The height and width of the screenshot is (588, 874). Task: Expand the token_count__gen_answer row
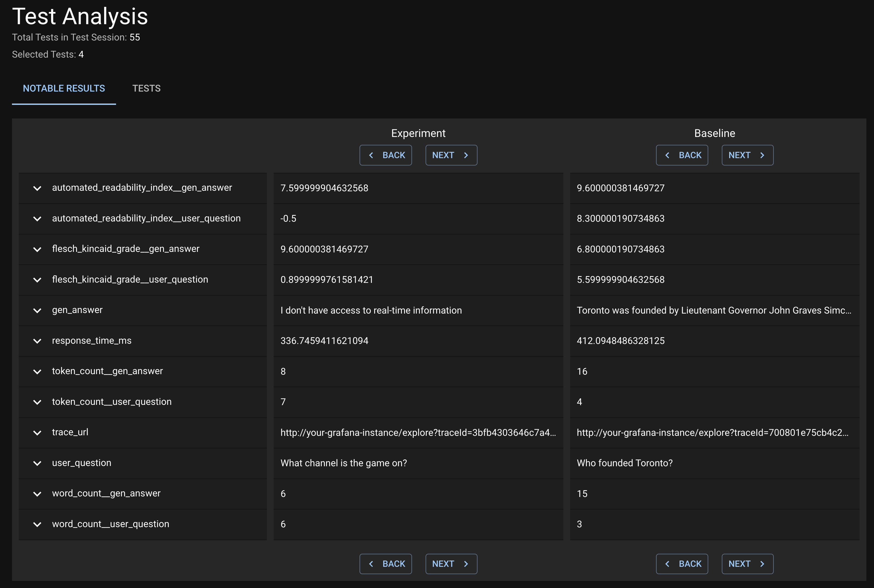pyautogui.click(x=37, y=372)
